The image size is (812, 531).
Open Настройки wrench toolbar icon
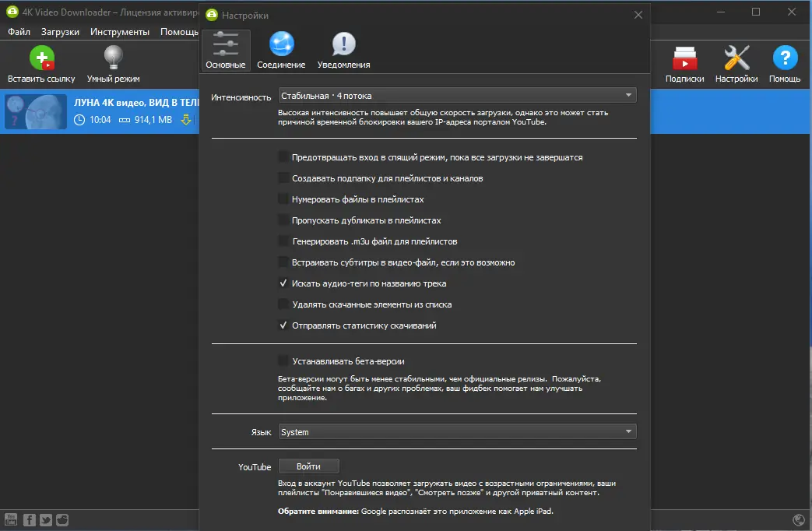click(x=736, y=58)
